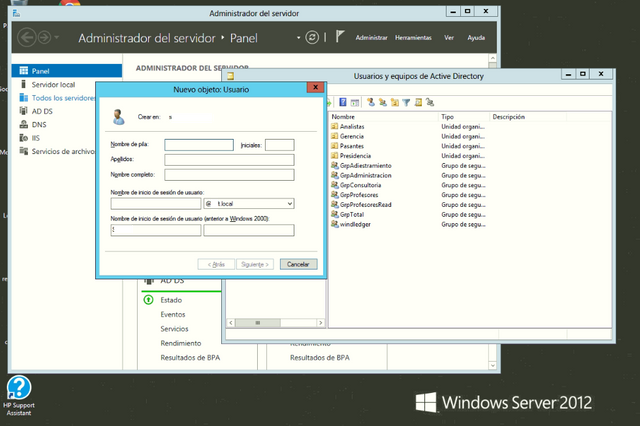640x426 pixels.
Task: Click the Atrás button
Action: [216, 264]
